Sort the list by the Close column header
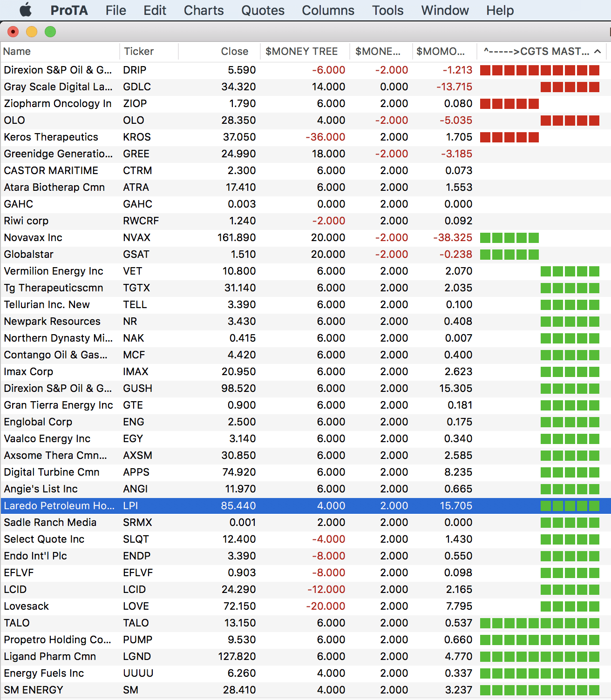This screenshot has width=611, height=700. (x=219, y=51)
